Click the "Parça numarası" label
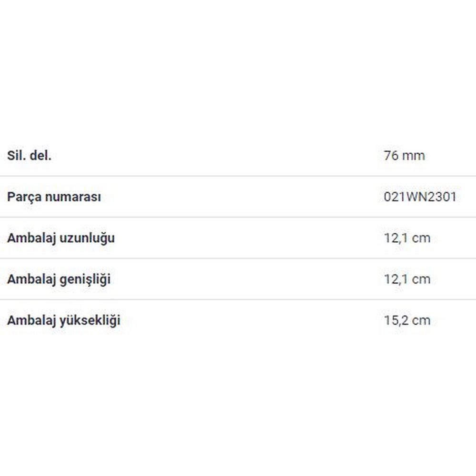Image resolution: width=476 pixels, height=476 pixels. coord(54,197)
